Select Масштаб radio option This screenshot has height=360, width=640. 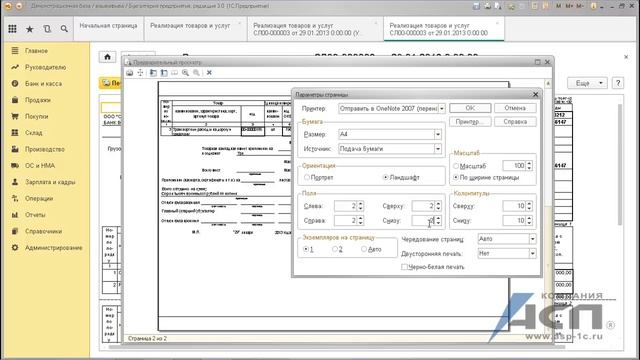point(456,166)
